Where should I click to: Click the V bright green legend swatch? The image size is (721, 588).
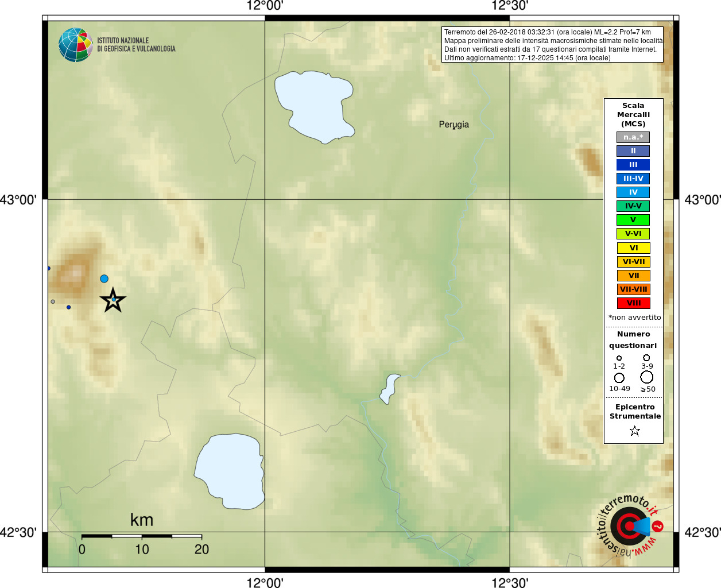(x=633, y=220)
